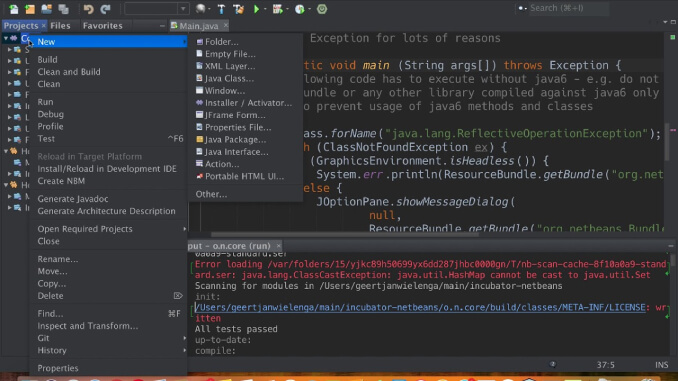Click the round green icon ending the toolbar
Image resolution: width=678 pixels, height=381 pixels.
tap(322, 9)
